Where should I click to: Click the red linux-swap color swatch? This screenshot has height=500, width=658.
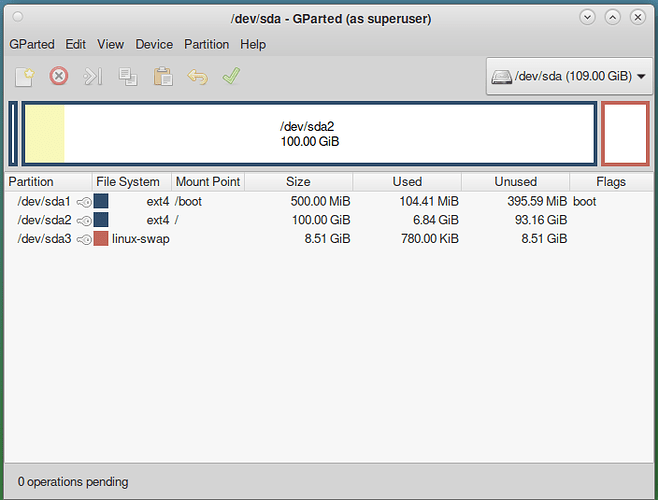(101, 238)
